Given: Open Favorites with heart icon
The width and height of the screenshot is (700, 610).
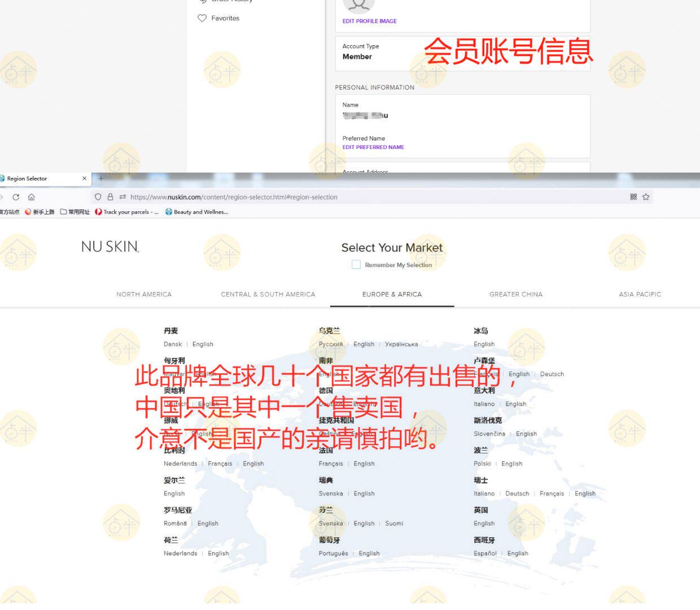Looking at the screenshot, I should pyautogui.click(x=218, y=18).
